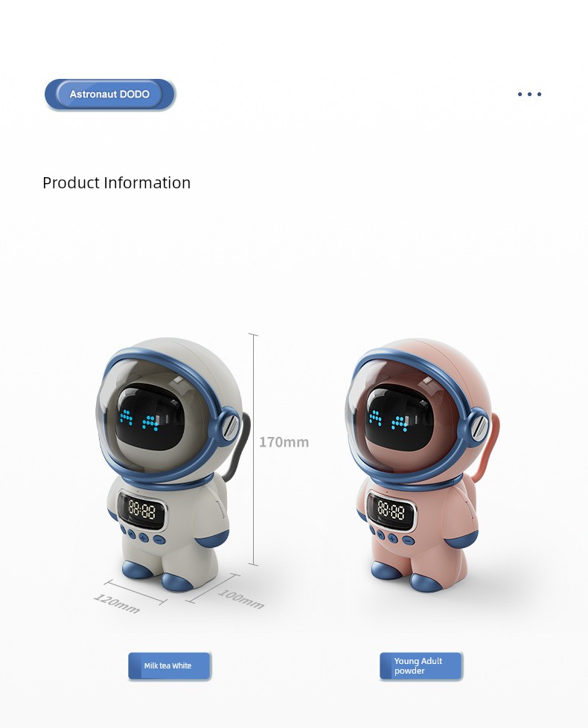Click the Astronaut DODO pill button

click(x=110, y=95)
